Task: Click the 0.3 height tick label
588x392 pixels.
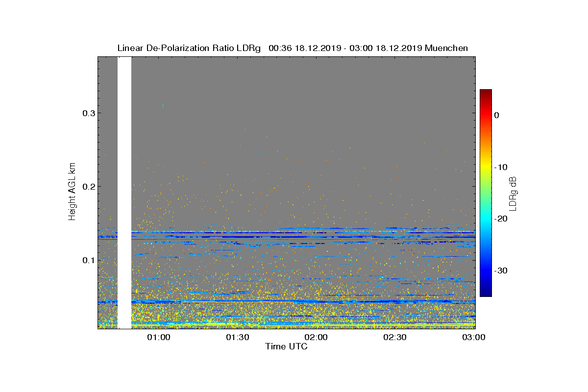Action: pyautogui.click(x=88, y=113)
